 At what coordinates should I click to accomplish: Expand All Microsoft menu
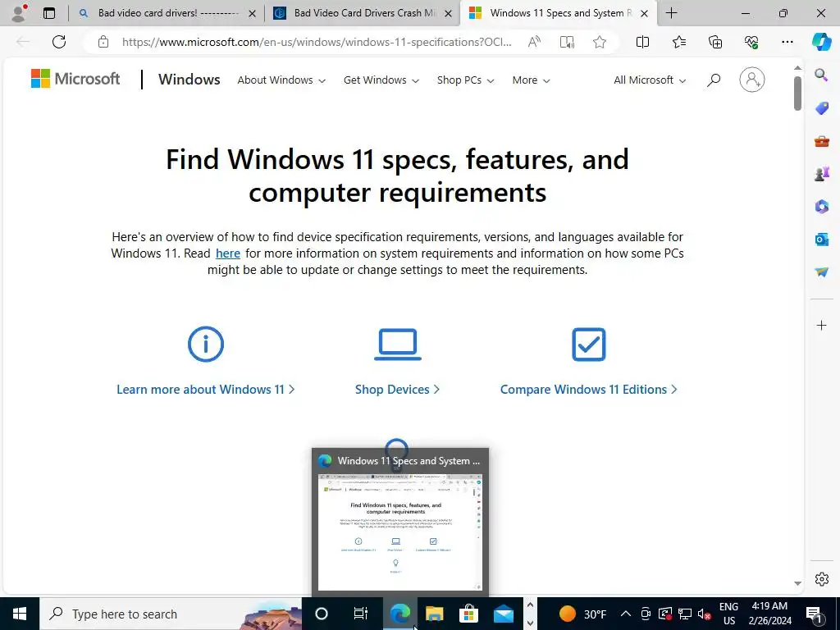[x=650, y=80]
